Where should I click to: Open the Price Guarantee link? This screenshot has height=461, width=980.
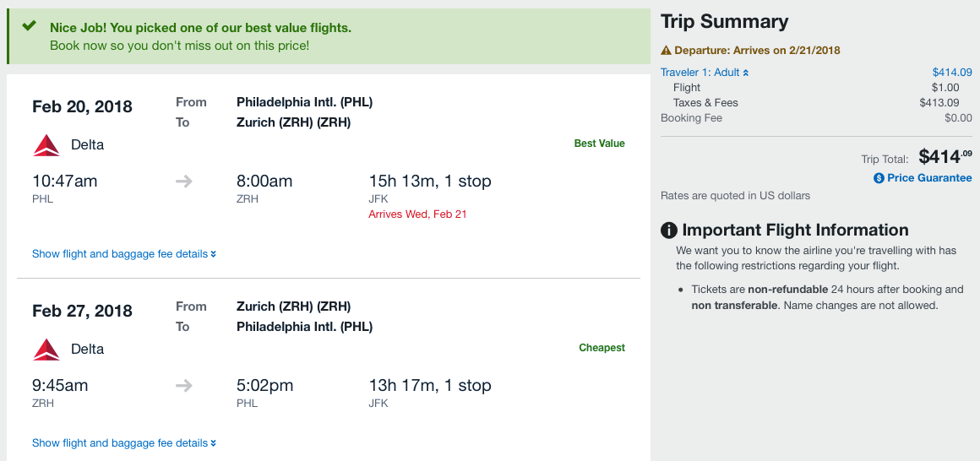pyautogui.click(x=928, y=178)
